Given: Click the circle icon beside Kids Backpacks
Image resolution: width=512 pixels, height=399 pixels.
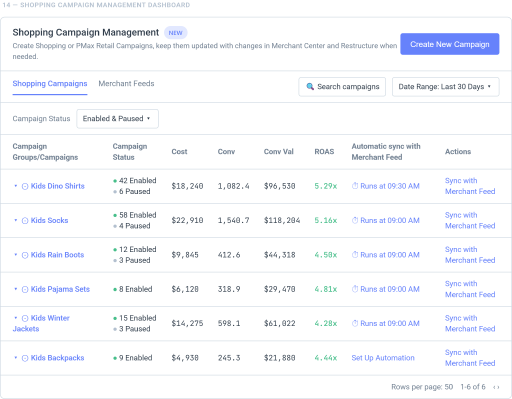Looking at the screenshot, I should coord(25,358).
